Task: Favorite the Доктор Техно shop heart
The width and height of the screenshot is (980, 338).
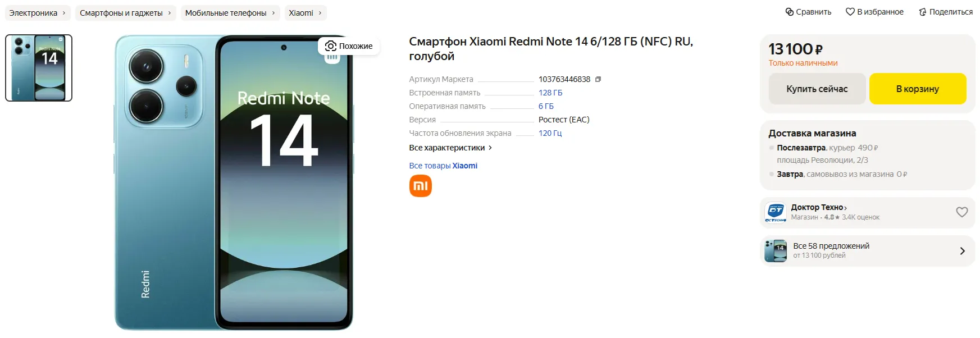Action: point(962,212)
